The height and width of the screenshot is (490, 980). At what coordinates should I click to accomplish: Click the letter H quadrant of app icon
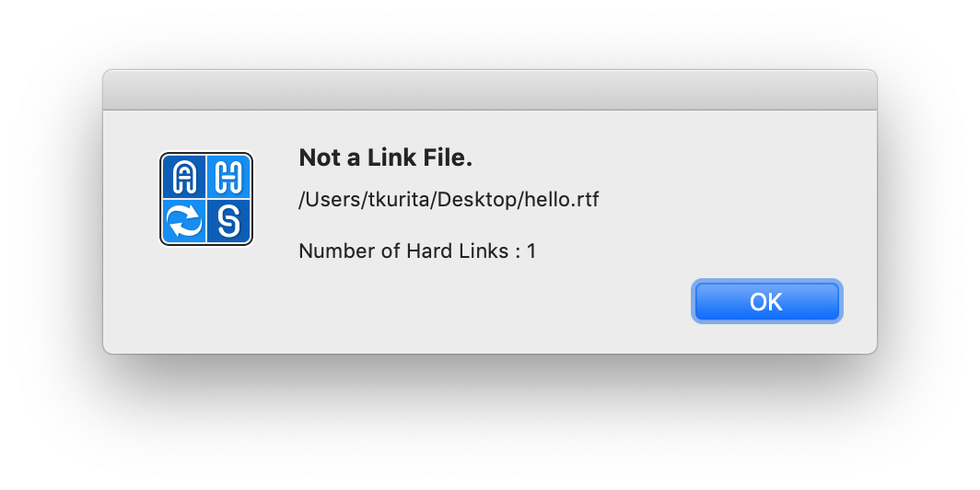(x=228, y=176)
